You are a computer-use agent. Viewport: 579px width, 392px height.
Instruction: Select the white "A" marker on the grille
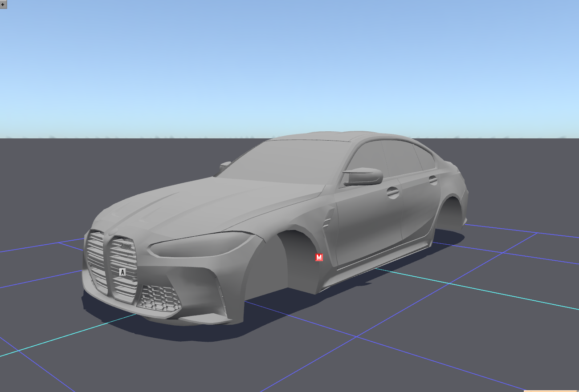click(122, 272)
